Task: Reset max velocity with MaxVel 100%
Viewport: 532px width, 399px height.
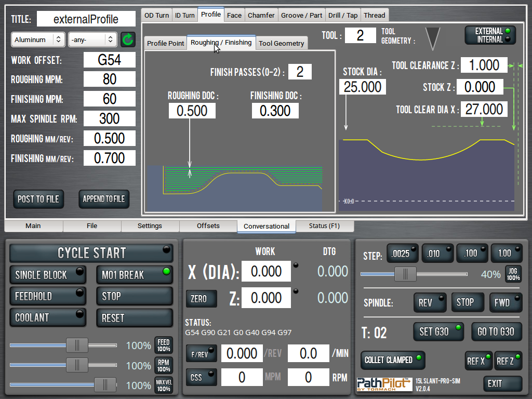Action: tap(164, 385)
